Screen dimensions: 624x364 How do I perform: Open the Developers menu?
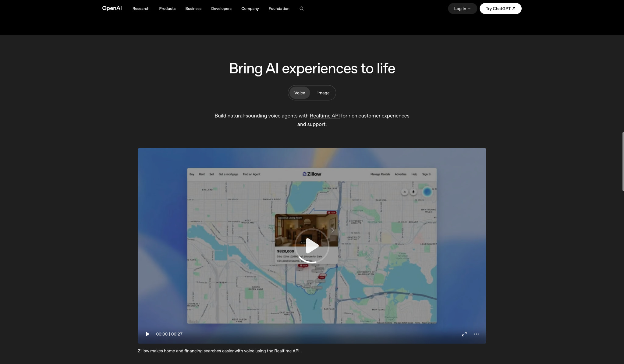tap(221, 9)
